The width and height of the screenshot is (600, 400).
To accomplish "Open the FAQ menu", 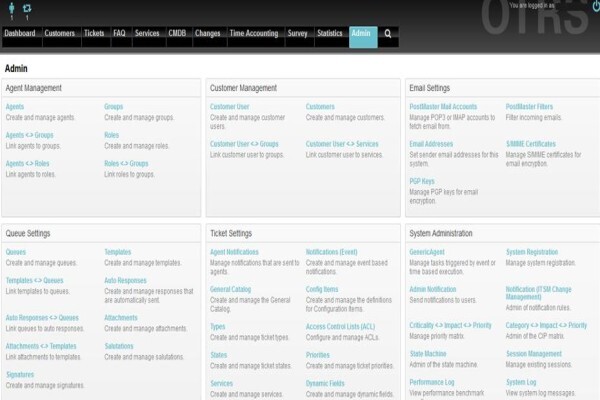I will pos(119,33).
